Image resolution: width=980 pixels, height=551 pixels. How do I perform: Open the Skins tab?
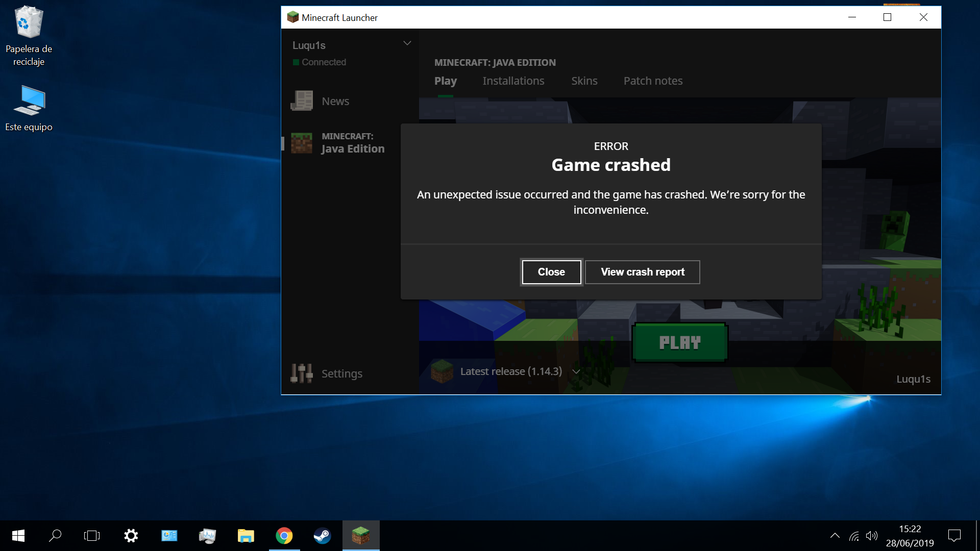(x=584, y=81)
